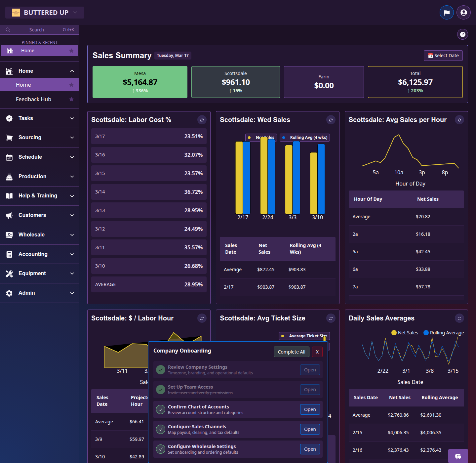The image size is (476, 463).
Task: Expand the Tasks section in the sidebar
Action: 72,118
